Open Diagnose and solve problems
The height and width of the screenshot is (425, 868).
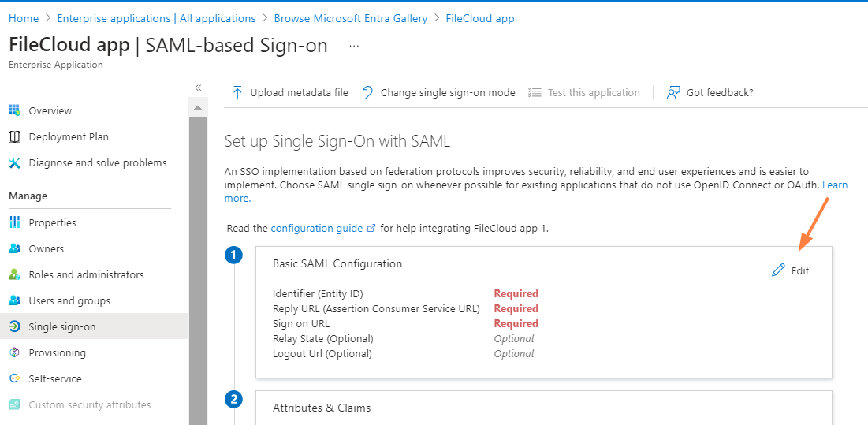click(x=97, y=162)
